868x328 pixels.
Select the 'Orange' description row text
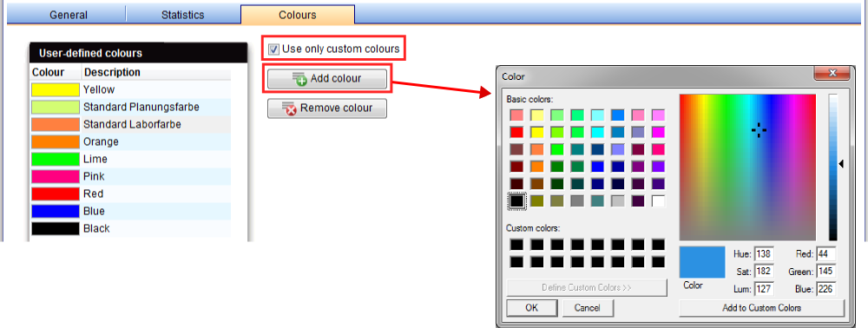101,141
